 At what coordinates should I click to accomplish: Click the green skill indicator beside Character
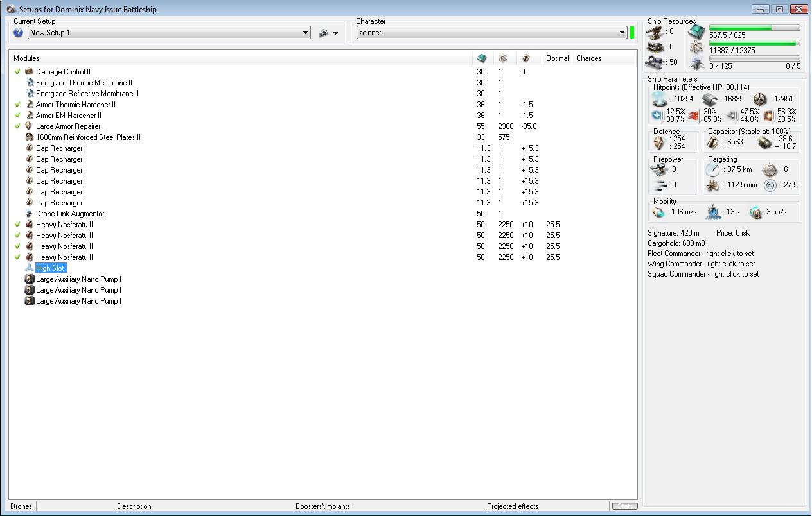632,33
